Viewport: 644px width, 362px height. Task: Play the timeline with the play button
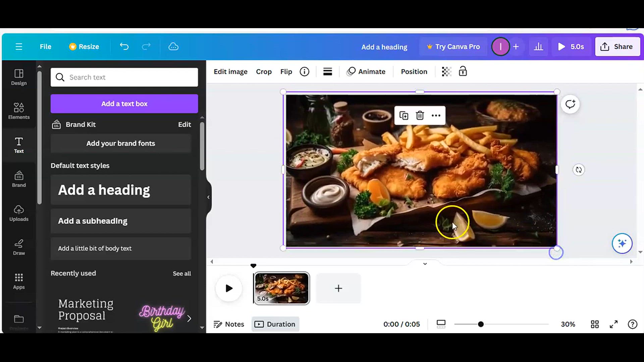pos(229,289)
